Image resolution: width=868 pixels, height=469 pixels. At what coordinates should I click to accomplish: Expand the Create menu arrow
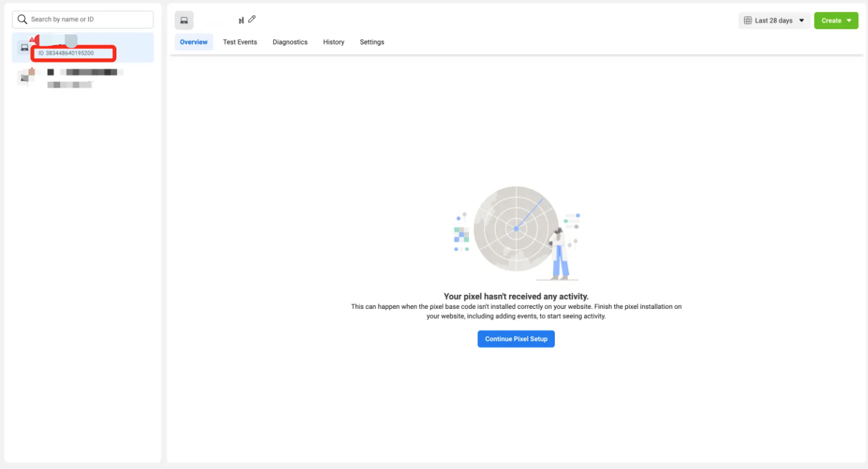(849, 20)
